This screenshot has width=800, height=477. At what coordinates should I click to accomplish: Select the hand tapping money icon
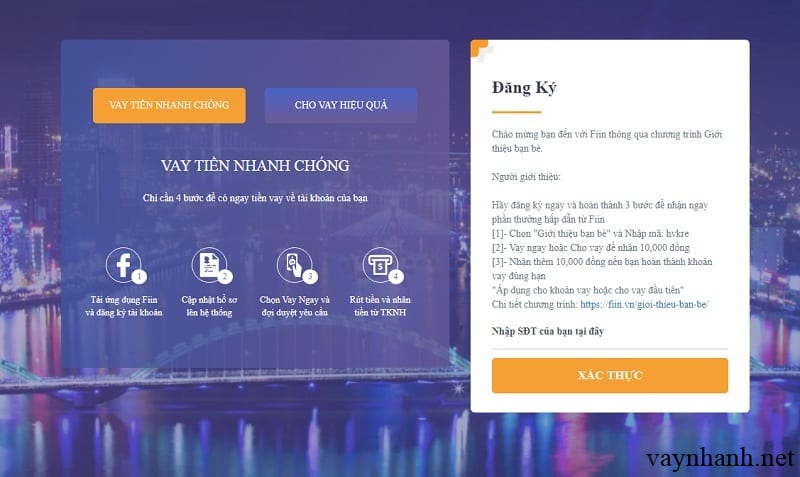[x=294, y=264]
